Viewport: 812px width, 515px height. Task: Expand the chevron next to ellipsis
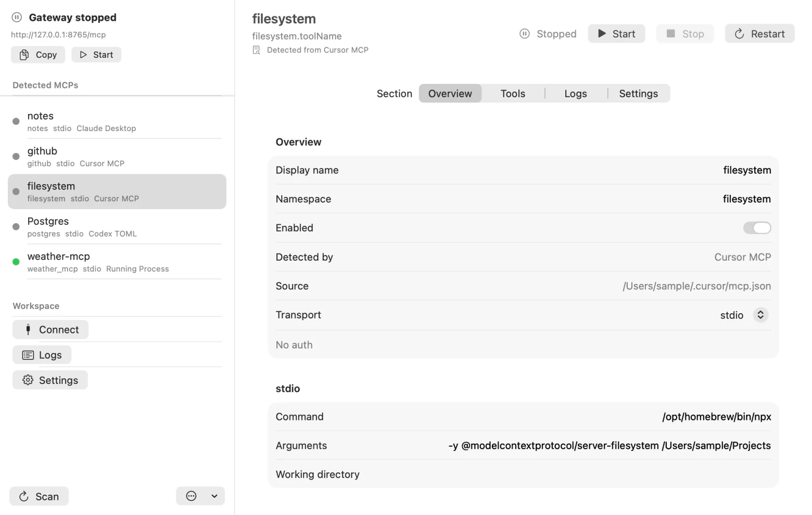pyautogui.click(x=214, y=496)
